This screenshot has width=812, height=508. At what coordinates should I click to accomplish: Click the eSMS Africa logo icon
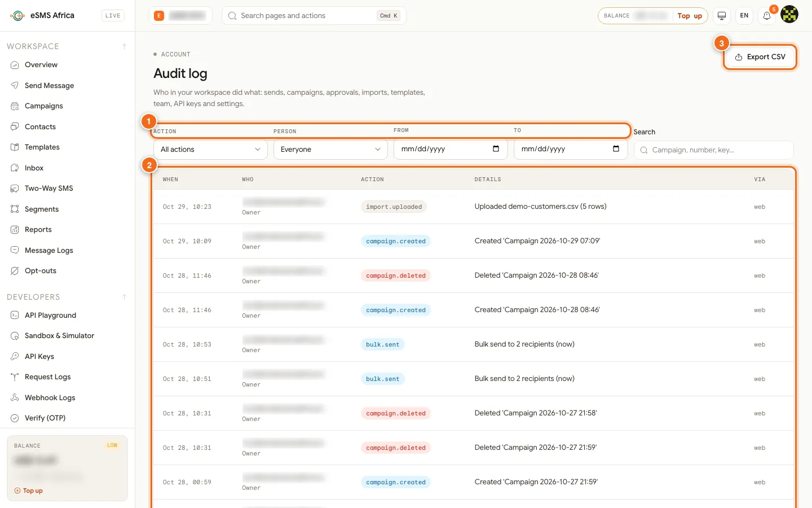pos(17,16)
